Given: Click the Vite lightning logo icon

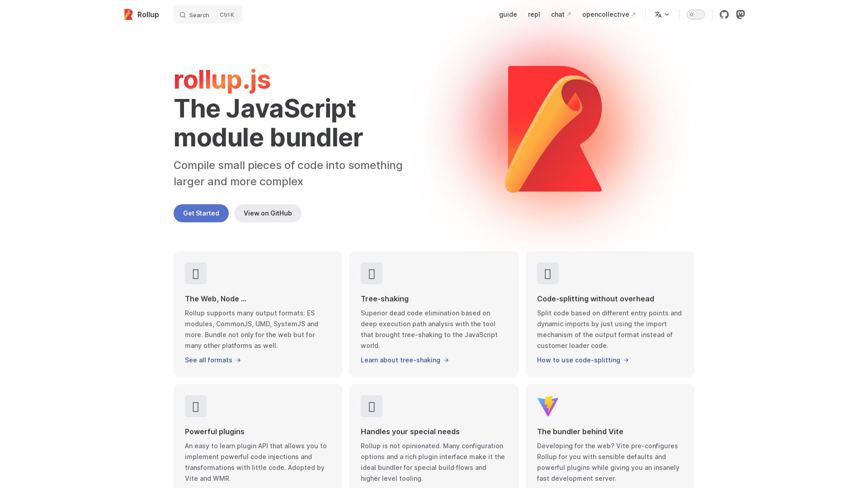Looking at the screenshot, I should click(x=548, y=406).
